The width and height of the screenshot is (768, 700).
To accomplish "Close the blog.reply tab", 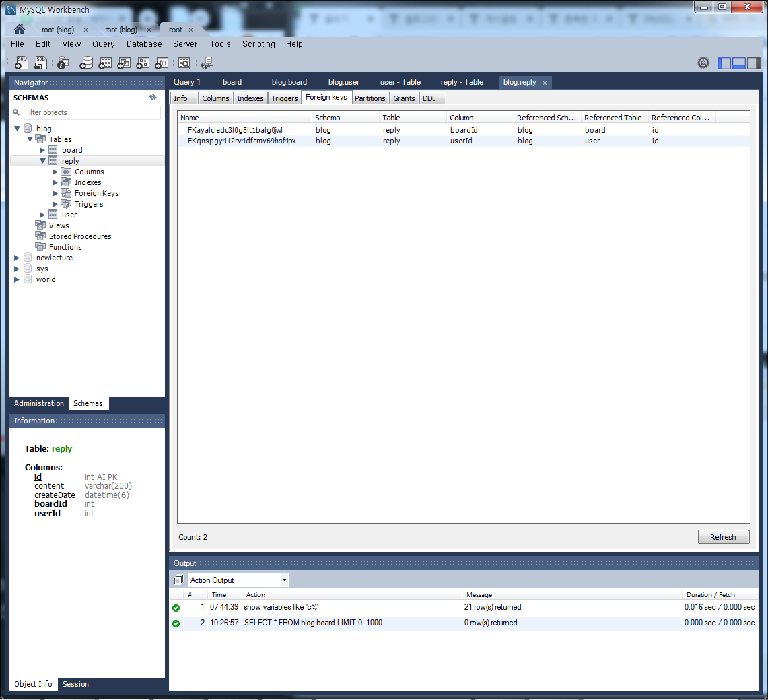I will pyautogui.click(x=545, y=83).
